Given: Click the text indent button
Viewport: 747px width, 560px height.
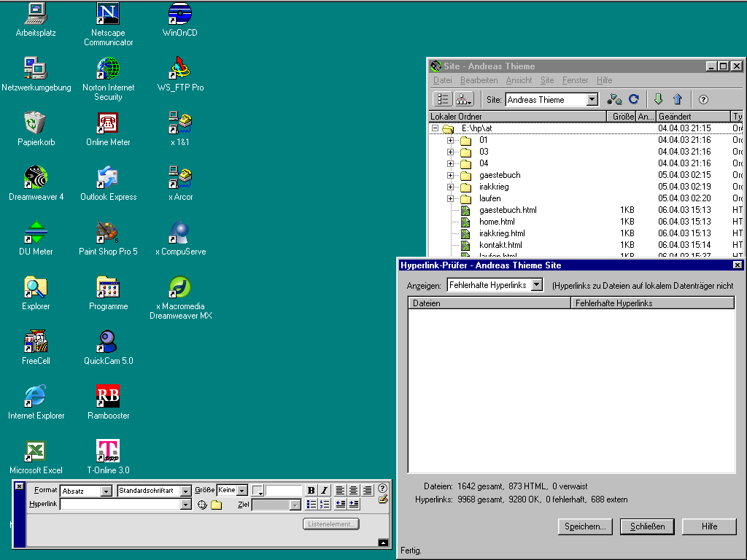Looking at the screenshot, I should [x=354, y=504].
